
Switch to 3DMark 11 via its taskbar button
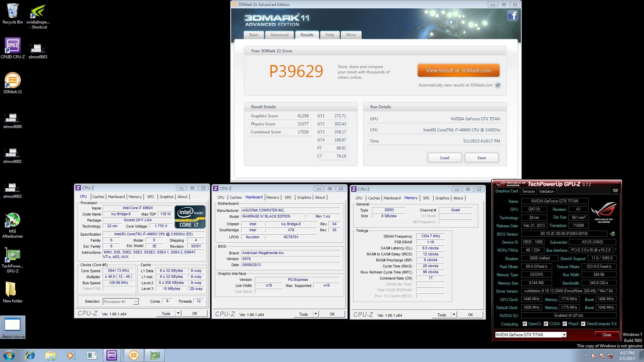point(133,355)
